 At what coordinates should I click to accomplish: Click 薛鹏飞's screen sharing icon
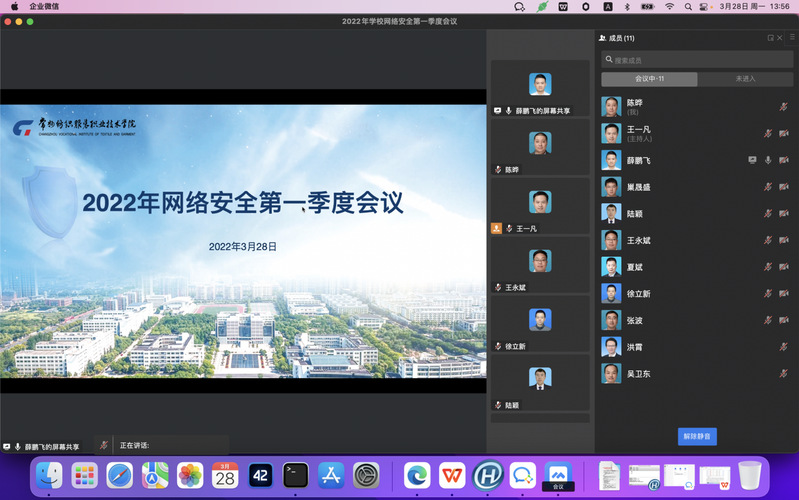click(x=752, y=160)
